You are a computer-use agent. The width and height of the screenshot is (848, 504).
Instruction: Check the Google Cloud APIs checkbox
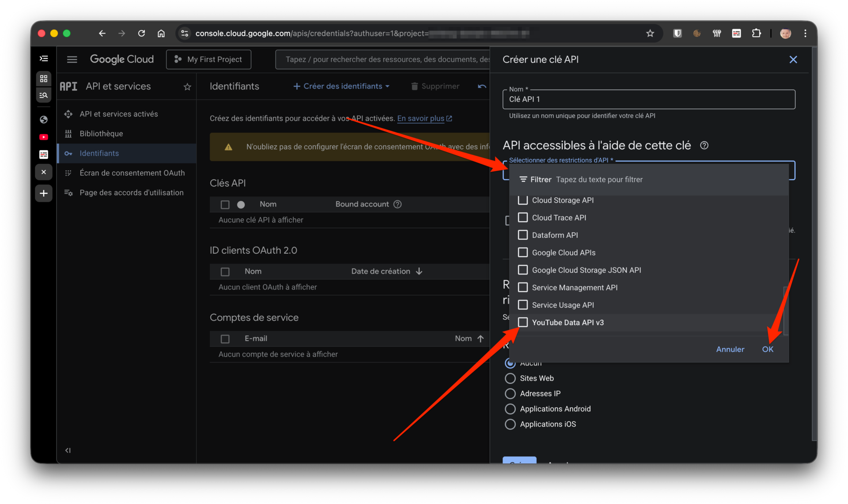[522, 252]
